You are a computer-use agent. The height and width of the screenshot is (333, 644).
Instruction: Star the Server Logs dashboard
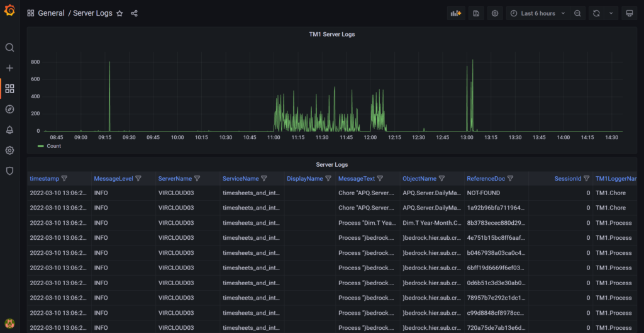119,13
